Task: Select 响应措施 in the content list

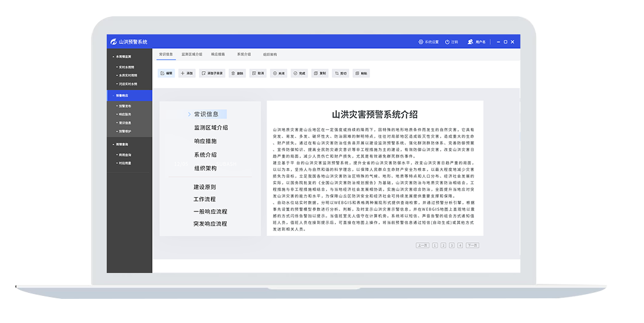Action: click(x=205, y=141)
